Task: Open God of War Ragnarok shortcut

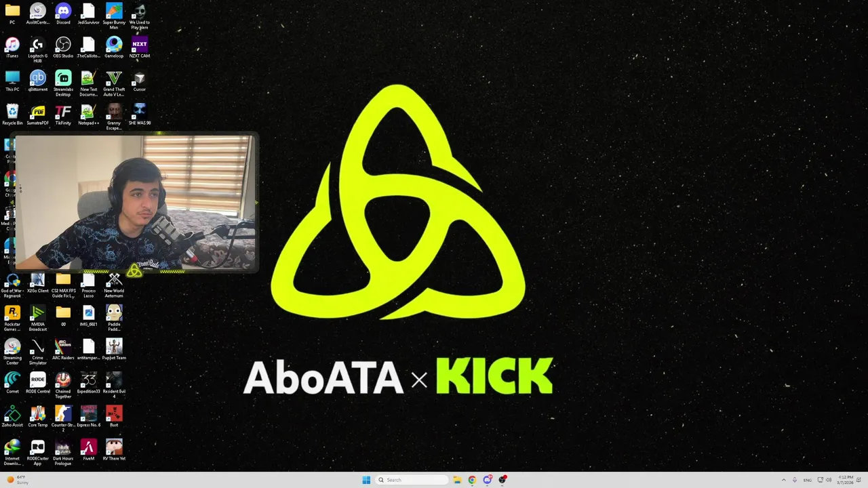Action: (12, 285)
